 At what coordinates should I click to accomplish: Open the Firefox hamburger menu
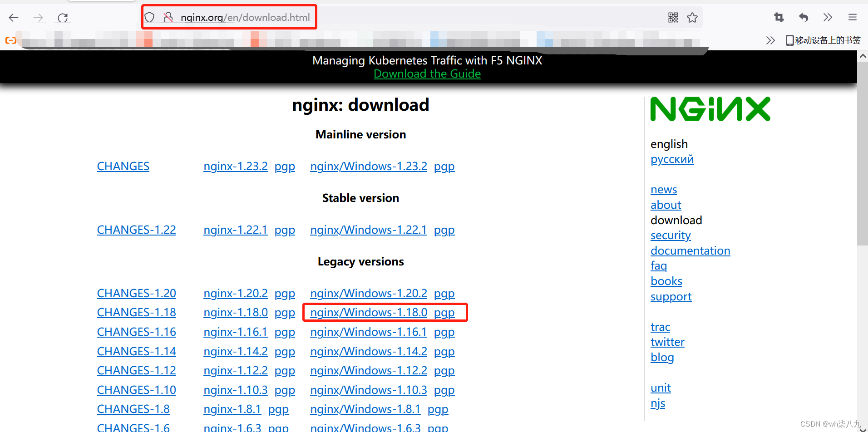coord(852,17)
